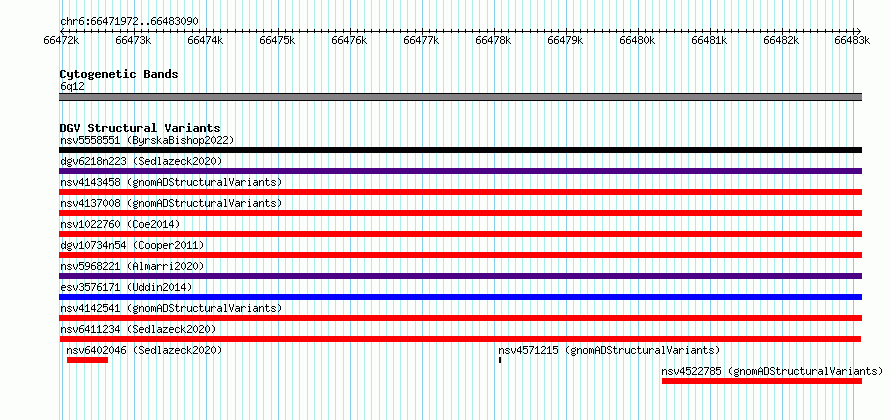Click the nsv5968221 (Almarri2020) label
Screen dimensions: 890x420
click(x=132, y=266)
